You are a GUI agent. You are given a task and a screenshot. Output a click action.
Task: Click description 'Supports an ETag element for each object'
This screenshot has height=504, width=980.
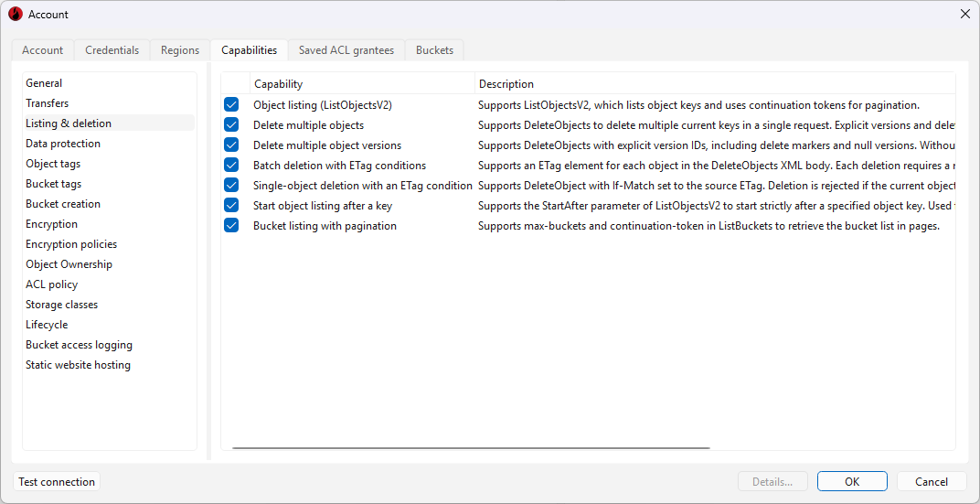coord(716,165)
